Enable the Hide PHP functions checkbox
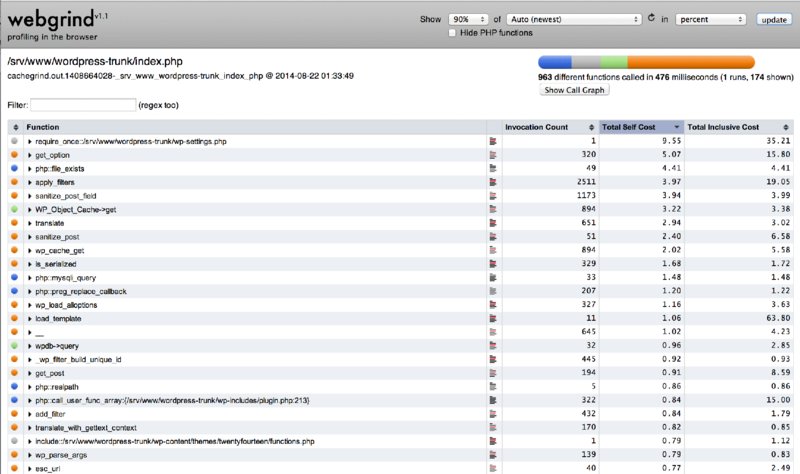Screen dimensions: 800x474 (x=454, y=34)
